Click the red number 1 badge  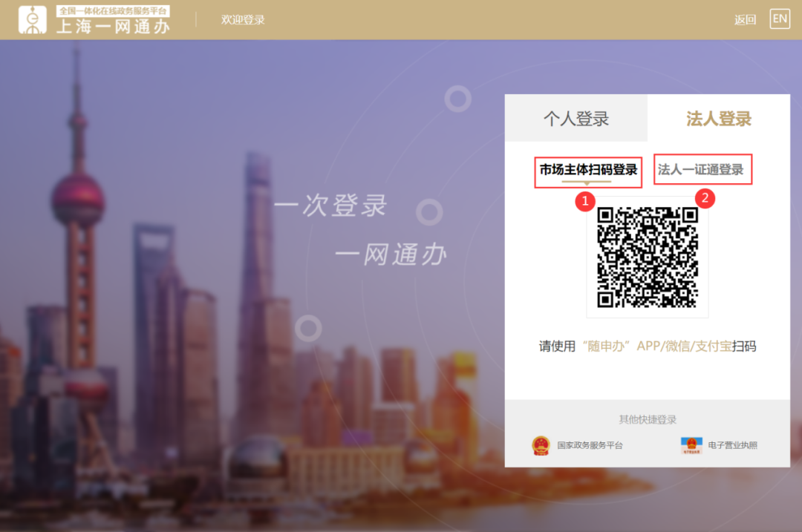pos(587,200)
